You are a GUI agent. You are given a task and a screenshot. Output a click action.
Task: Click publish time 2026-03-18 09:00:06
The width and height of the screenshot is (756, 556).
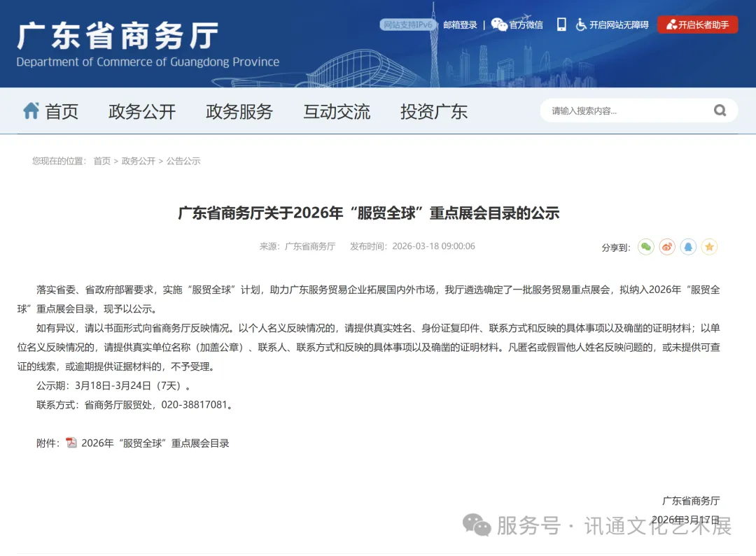pyautogui.click(x=433, y=246)
